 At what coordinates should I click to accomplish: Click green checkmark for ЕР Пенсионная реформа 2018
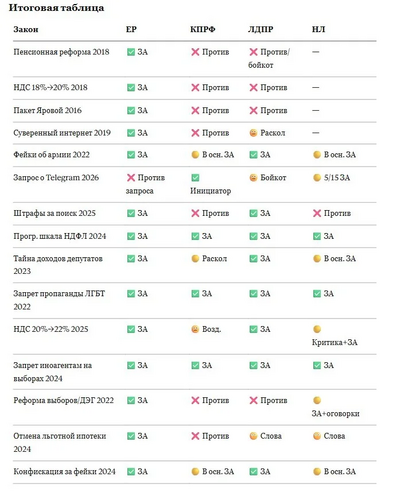(131, 52)
